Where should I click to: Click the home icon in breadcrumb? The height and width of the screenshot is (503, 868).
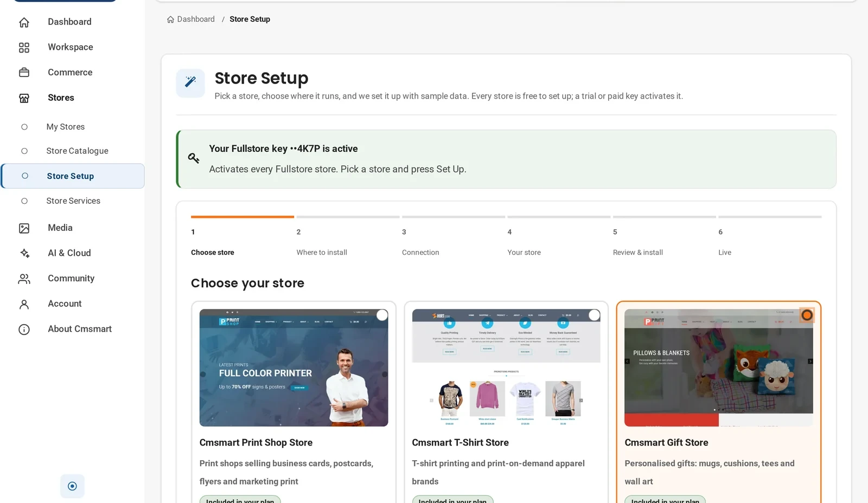point(170,20)
